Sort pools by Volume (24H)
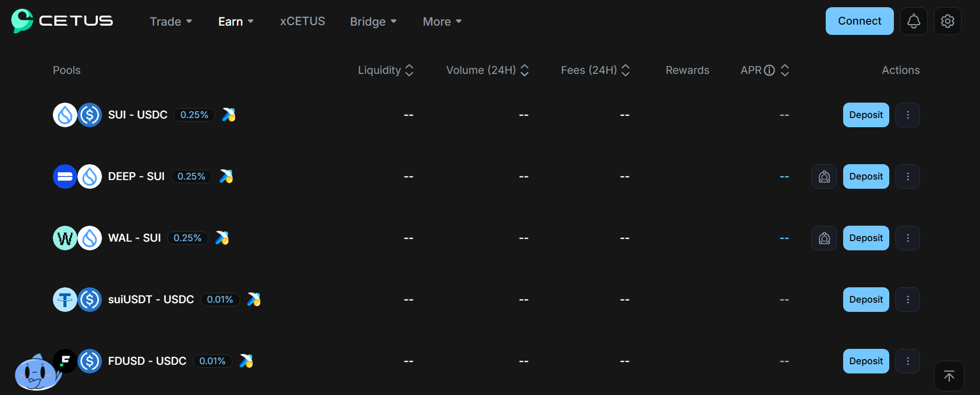This screenshot has width=980, height=395. click(487, 70)
